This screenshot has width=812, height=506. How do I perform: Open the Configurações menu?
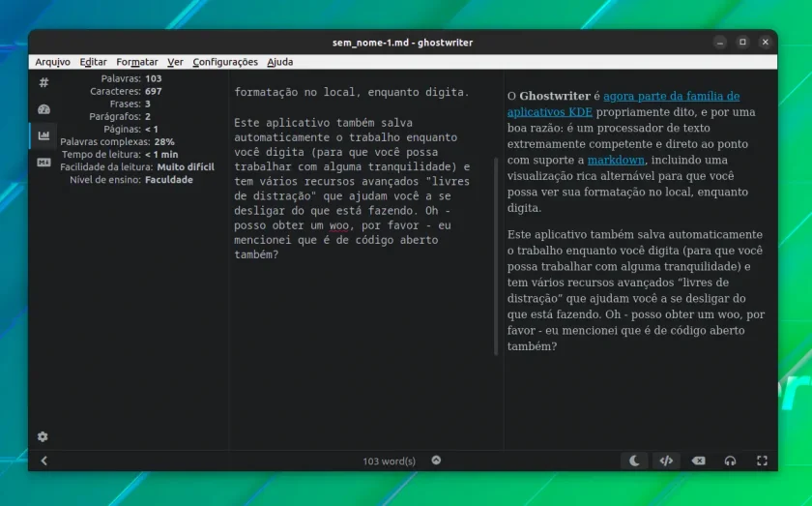pyautogui.click(x=225, y=62)
